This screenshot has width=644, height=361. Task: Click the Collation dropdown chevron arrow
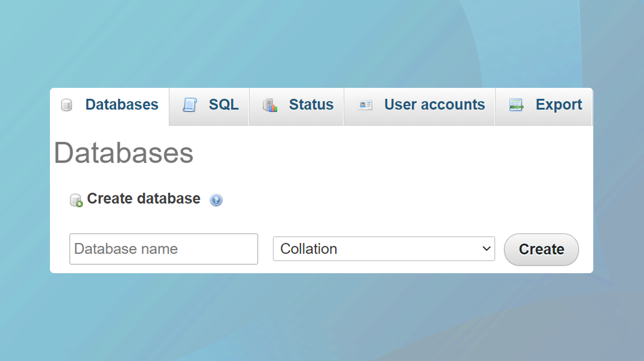tap(486, 249)
